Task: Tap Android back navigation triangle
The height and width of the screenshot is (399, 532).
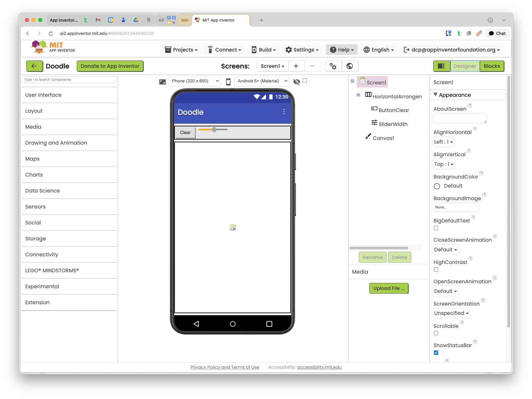Action: 196,324
